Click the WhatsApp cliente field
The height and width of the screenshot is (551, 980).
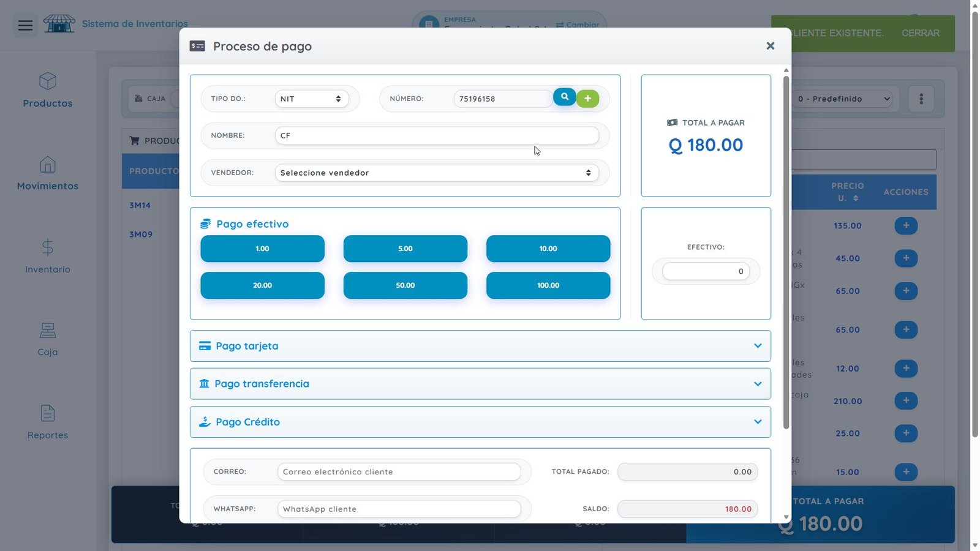click(399, 509)
